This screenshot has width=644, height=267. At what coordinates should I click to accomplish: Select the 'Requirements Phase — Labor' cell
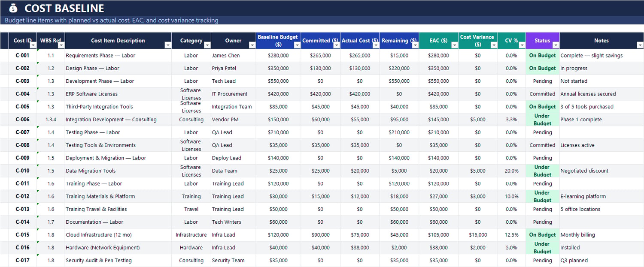[118, 55]
